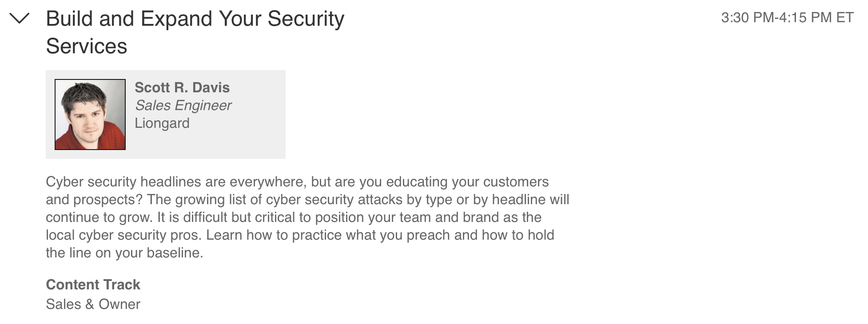
Task: Open Scott R. Davis's headshot photo
Action: (x=90, y=115)
